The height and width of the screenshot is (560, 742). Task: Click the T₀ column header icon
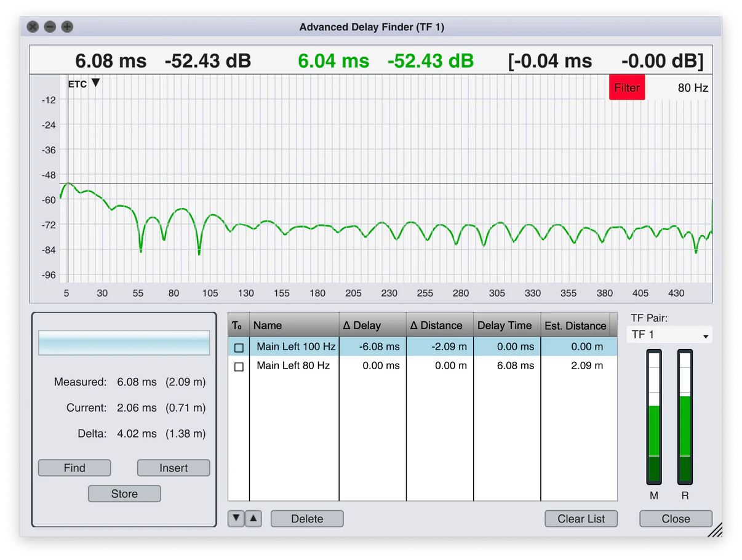tap(237, 326)
